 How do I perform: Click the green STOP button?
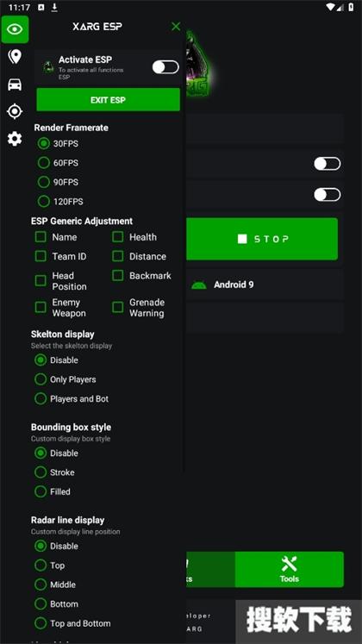click(262, 239)
